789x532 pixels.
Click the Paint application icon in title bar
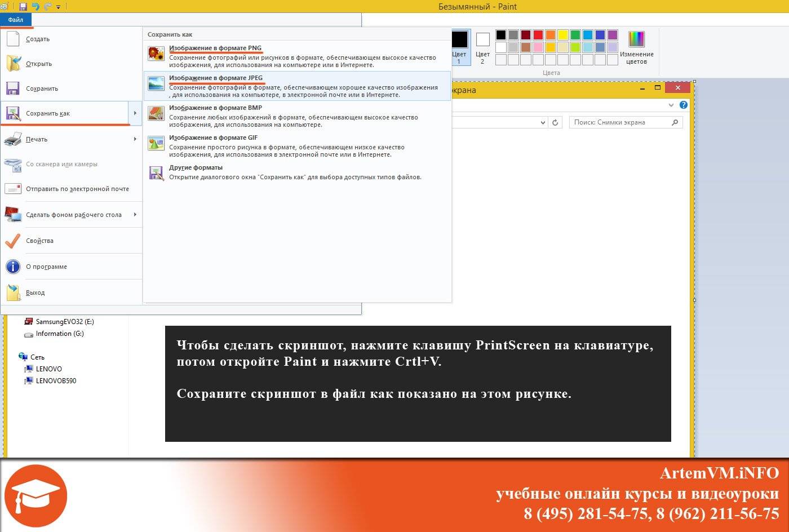coord(3,7)
